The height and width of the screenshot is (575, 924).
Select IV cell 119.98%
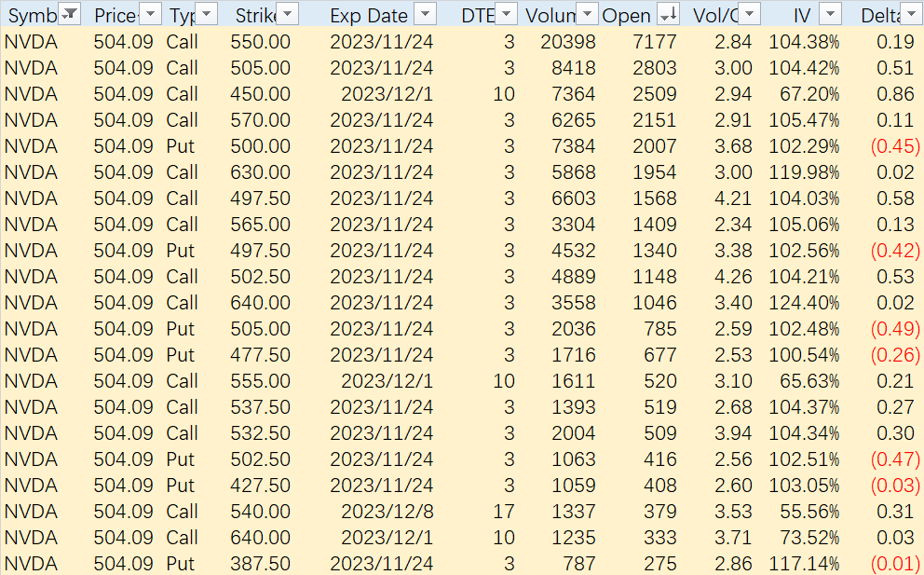tap(804, 172)
